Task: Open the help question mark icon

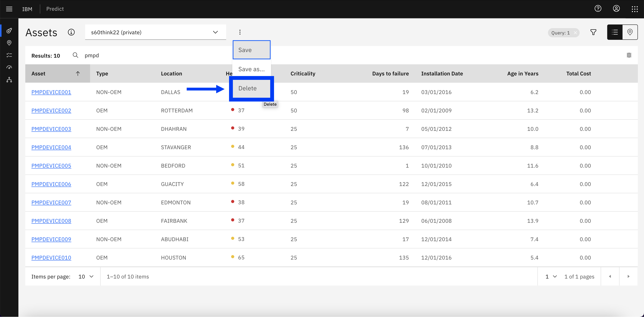Action: pyautogui.click(x=598, y=9)
